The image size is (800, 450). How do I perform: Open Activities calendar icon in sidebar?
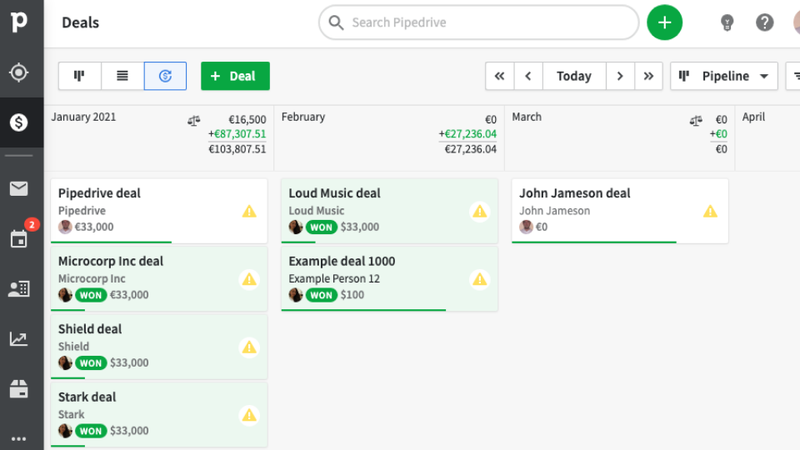(x=19, y=239)
